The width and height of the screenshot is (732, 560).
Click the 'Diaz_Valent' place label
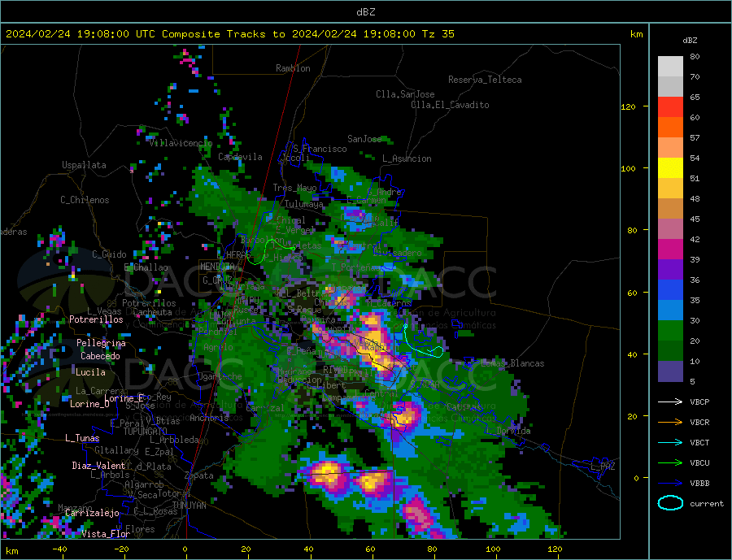[x=98, y=466]
